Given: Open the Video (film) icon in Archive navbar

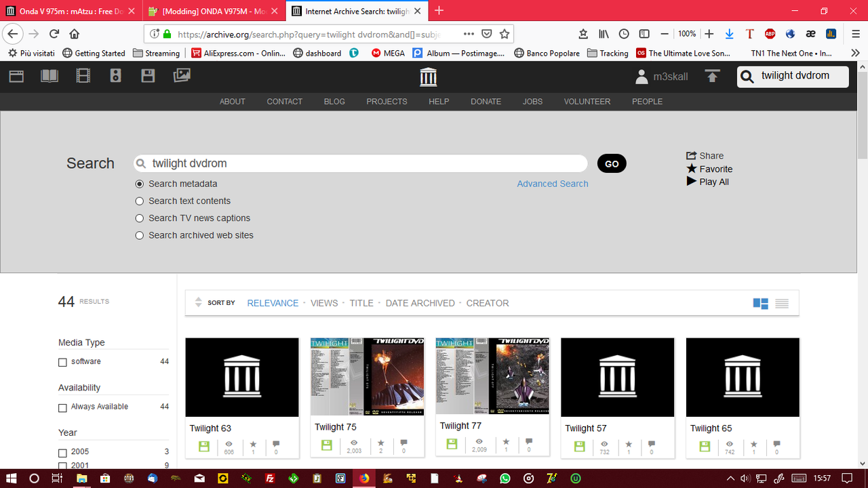Looking at the screenshot, I should pyautogui.click(x=83, y=76).
